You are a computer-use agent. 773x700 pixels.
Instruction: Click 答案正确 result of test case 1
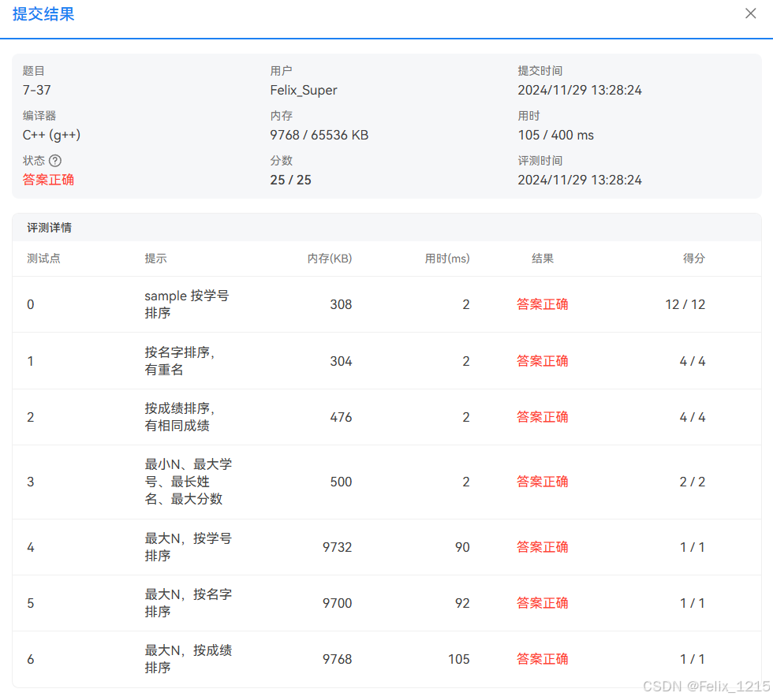pos(542,361)
